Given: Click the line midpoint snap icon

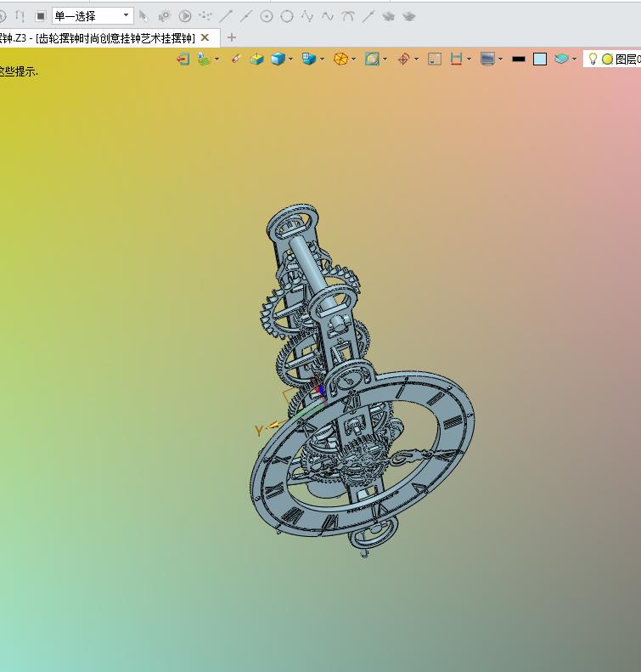Looking at the screenshot, I should click(x=246, y=16).
